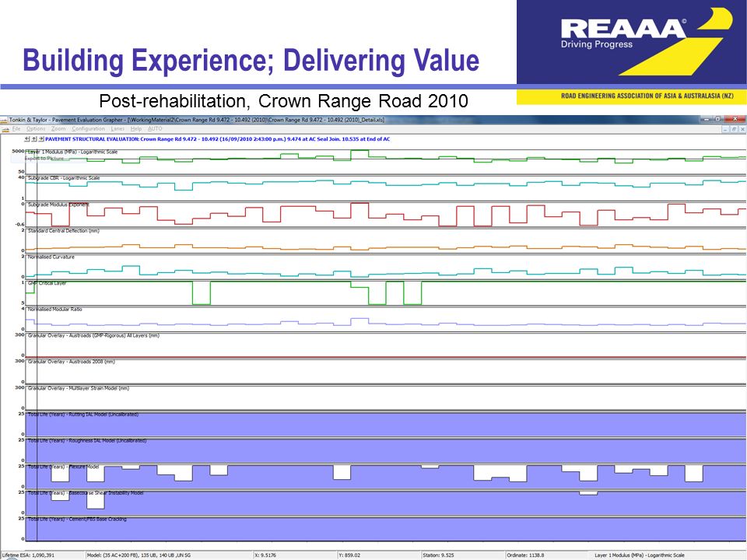Click the Station: 9.525 status entry
747x560 pixels.
click(x=438, y=555)
